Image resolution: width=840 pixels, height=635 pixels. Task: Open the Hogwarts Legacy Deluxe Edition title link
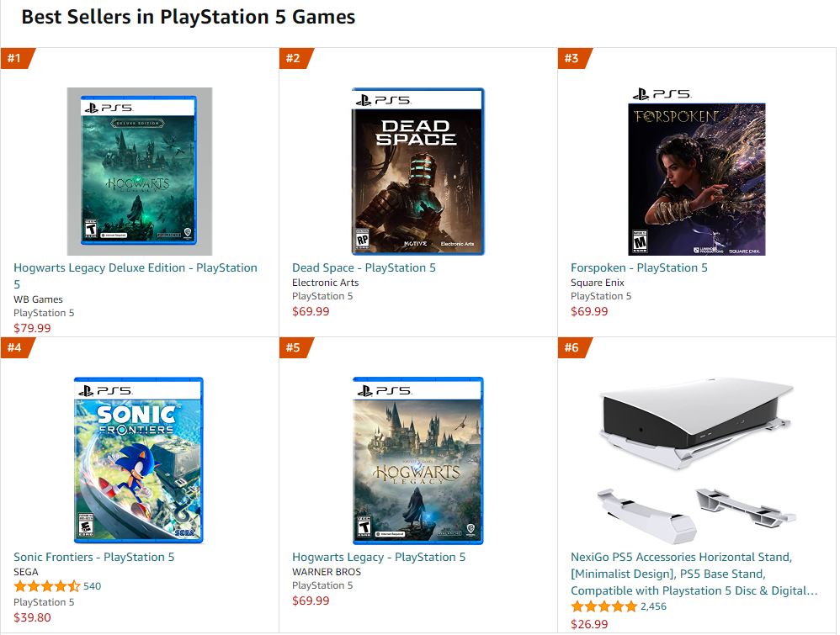pos(136,276)
